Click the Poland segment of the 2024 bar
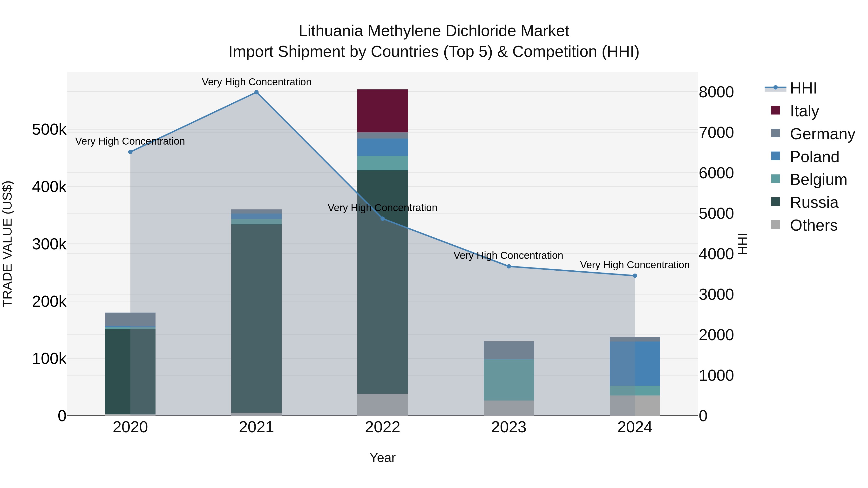 (x=635, y=364)
